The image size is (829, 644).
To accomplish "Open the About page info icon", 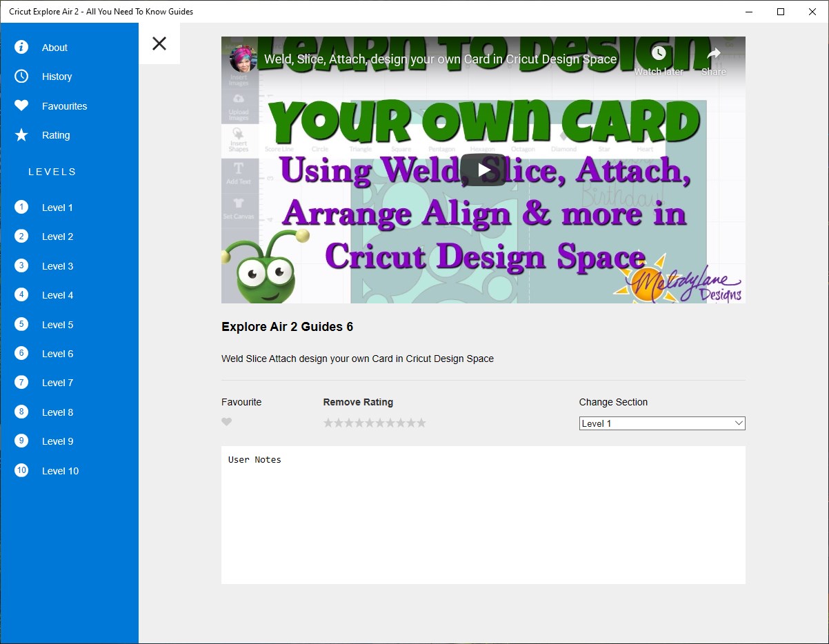I will tap(21, 47).
